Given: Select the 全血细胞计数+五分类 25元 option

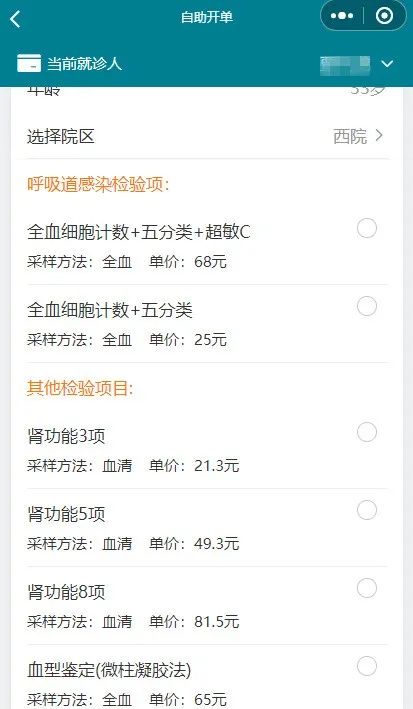Looking at the screenshot, I should (366, 306).
